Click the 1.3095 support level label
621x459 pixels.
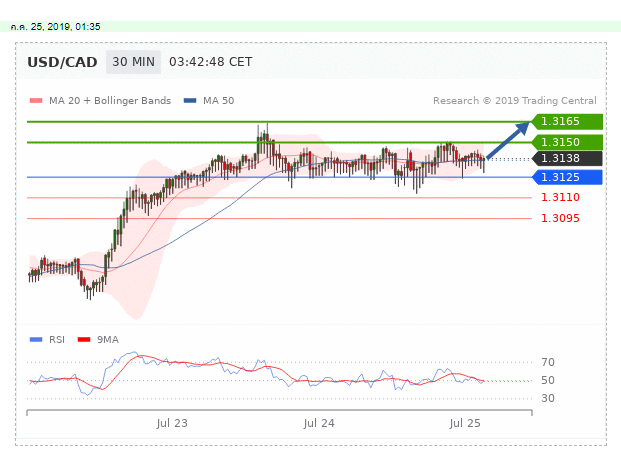(560, 218)
